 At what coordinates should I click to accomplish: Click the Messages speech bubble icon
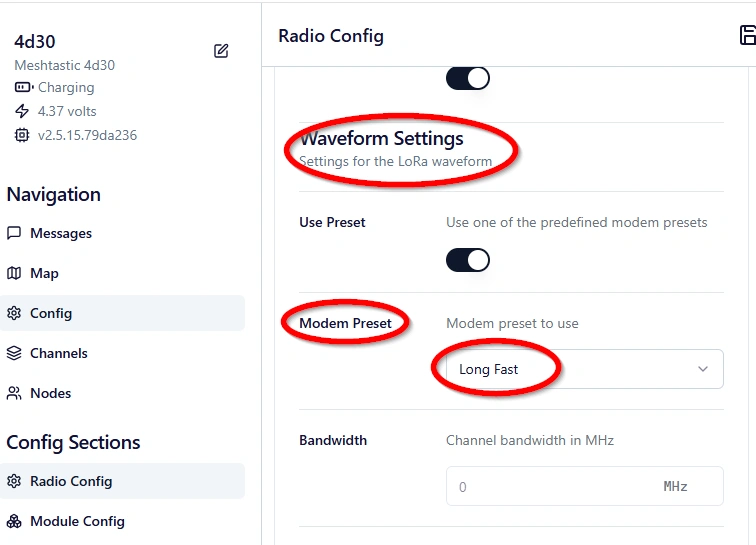click(x=14, y=233)
